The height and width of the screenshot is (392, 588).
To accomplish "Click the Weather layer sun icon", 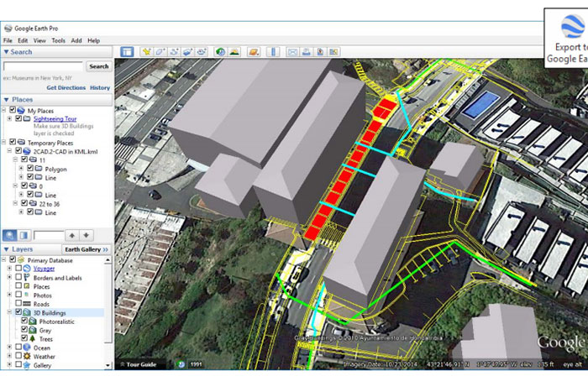I will tap(27, 356).
